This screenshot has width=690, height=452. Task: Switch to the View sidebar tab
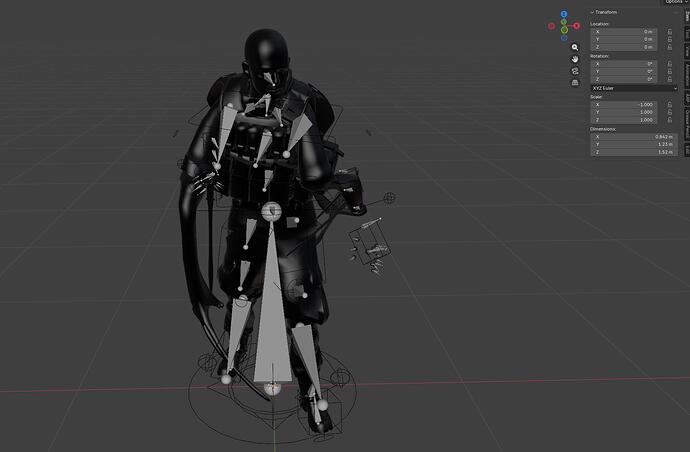pos(686,51)
